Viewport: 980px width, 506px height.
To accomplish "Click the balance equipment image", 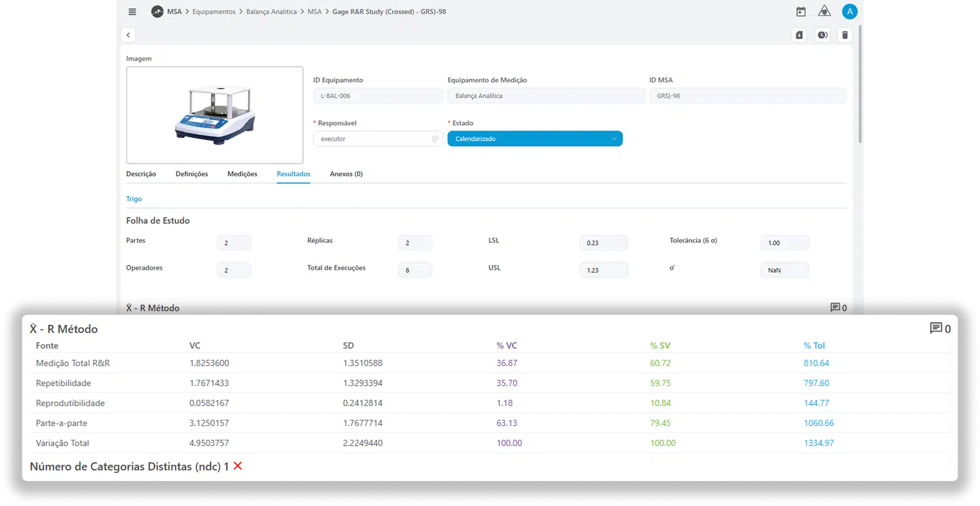I will (x=215, y=115).
